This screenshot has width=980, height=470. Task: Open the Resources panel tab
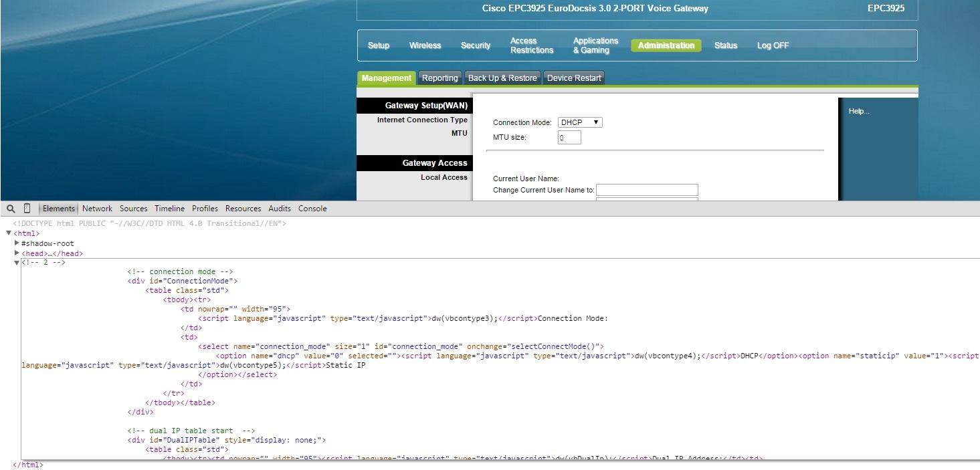[x=243, y=209]
